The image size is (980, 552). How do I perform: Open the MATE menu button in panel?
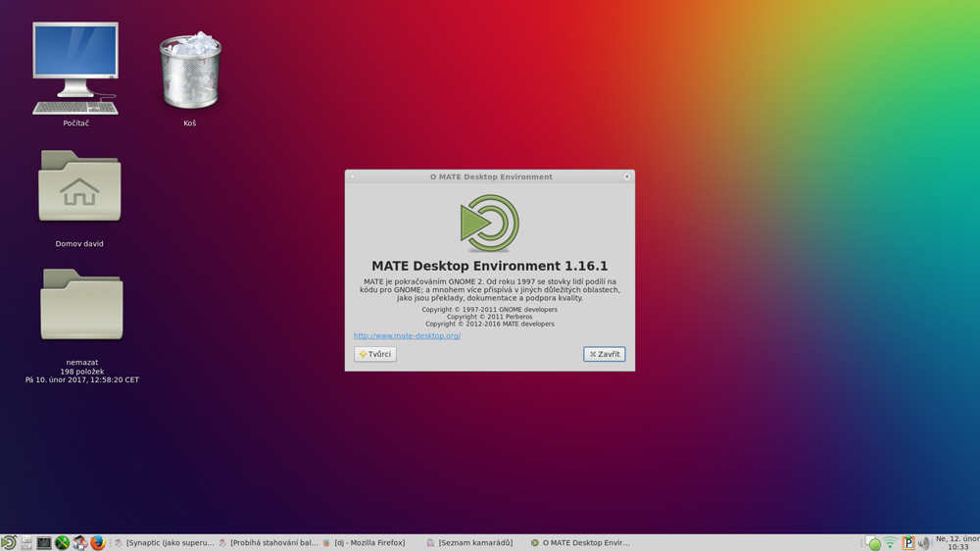[8, 542]
